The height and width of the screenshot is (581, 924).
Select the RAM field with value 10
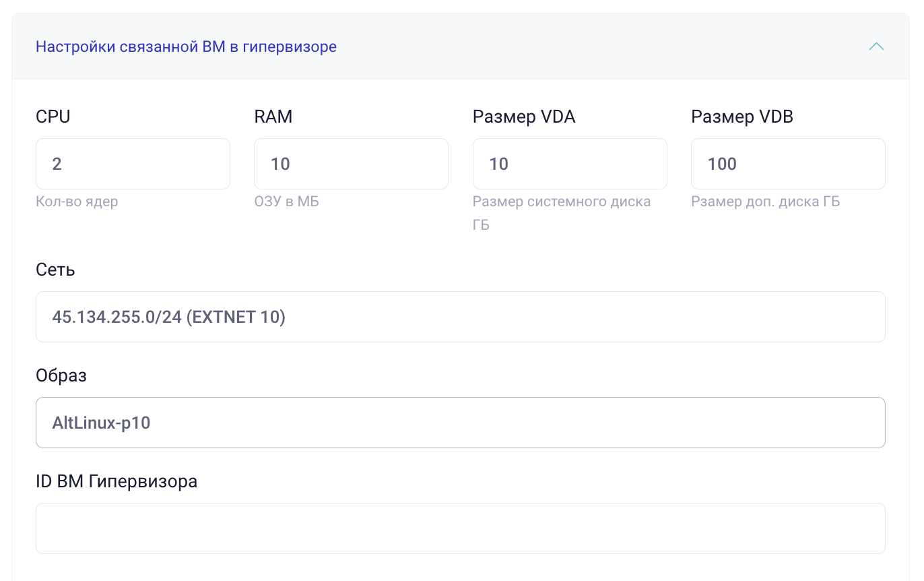coord(350,163)
